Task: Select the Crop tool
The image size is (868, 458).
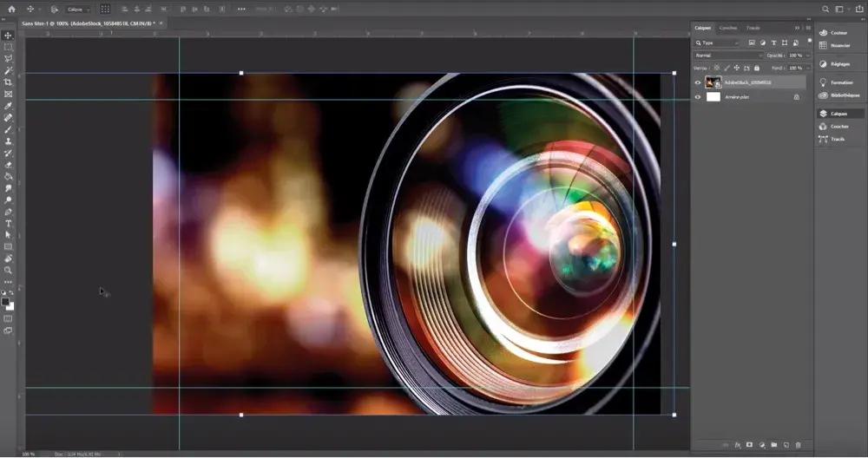Action: click(8, 82)
